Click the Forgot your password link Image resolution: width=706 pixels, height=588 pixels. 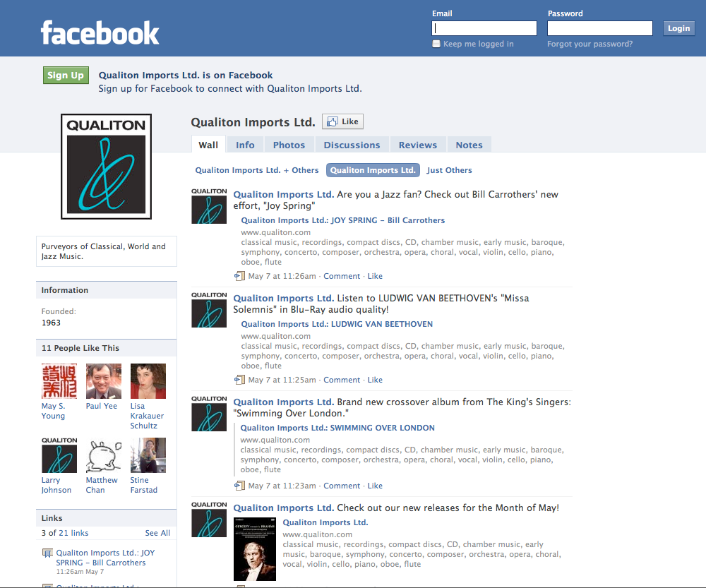click(590, 44)
